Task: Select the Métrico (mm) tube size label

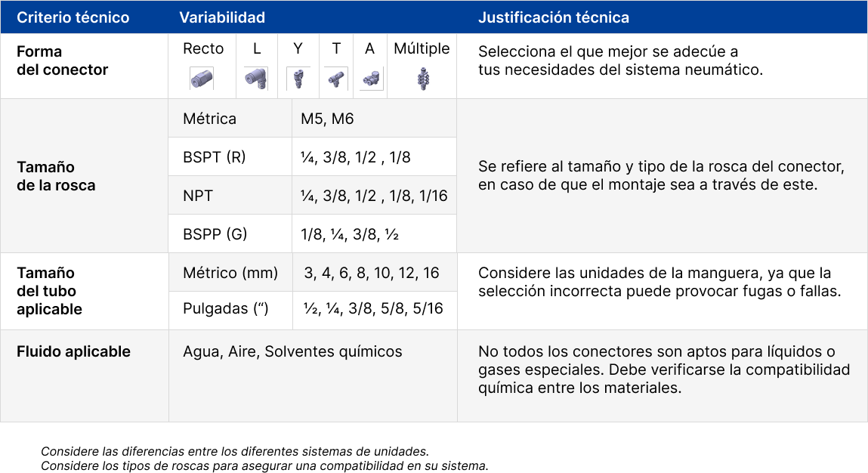Action: click(230, 273)
